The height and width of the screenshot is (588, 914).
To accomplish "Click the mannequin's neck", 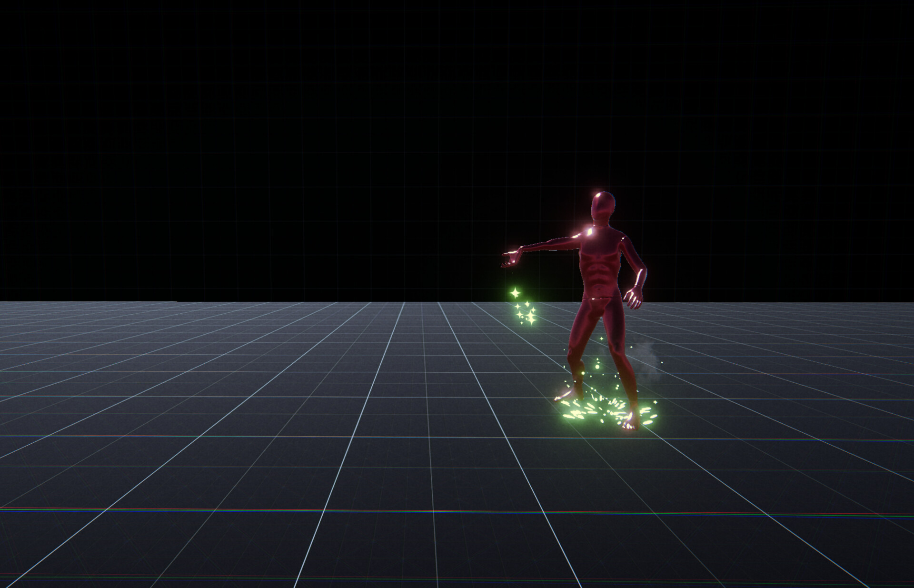I will [x=600, y=222].
